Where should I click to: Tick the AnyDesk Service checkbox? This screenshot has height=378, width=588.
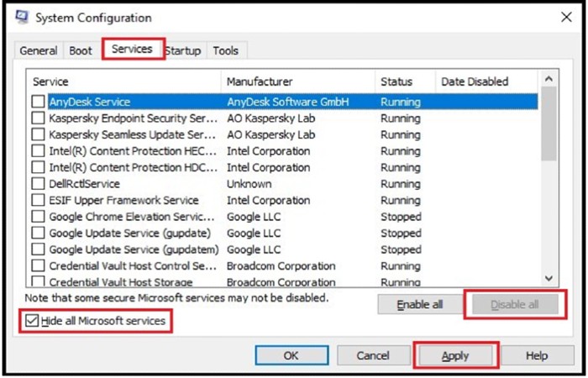pos(38,102)
